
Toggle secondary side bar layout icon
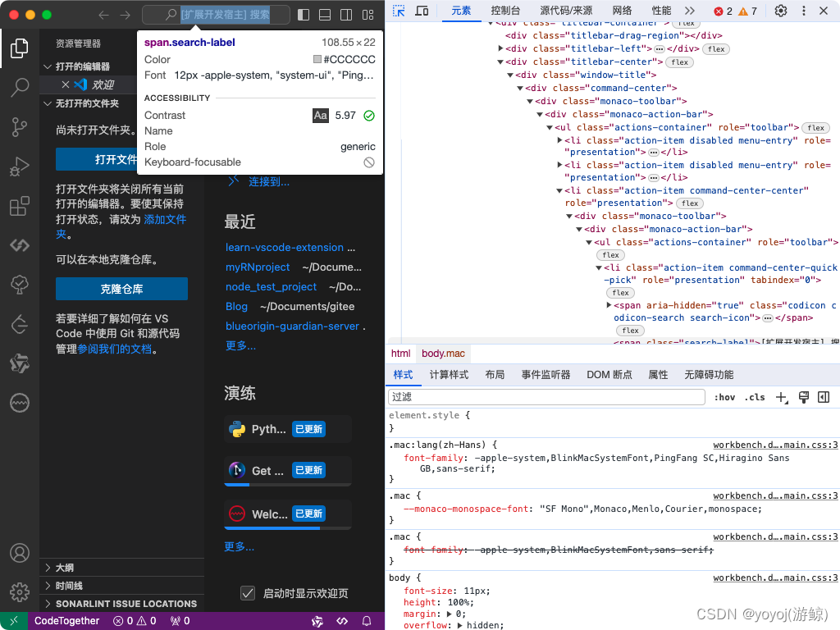pos(346,15)
